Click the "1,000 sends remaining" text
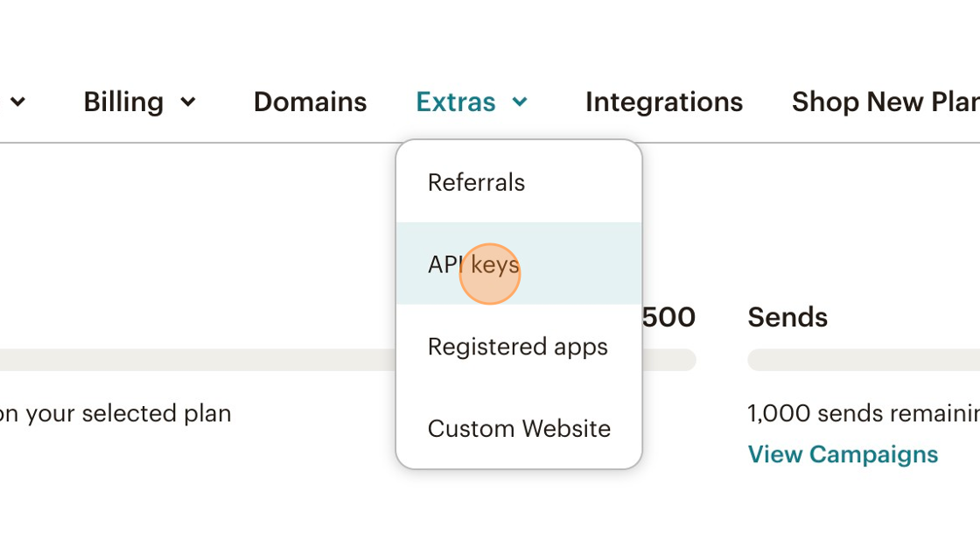Viewport: 980px width, 548px height. (x=864, y=413)
